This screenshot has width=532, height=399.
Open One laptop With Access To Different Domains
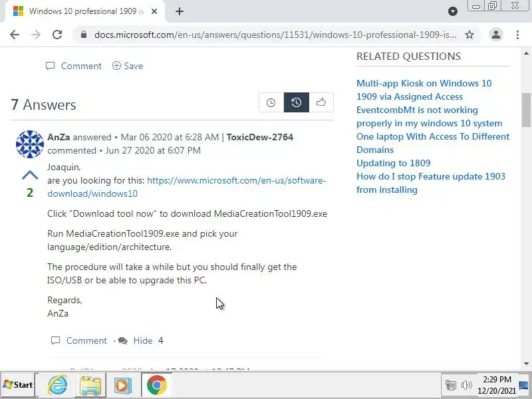(433, 143)
